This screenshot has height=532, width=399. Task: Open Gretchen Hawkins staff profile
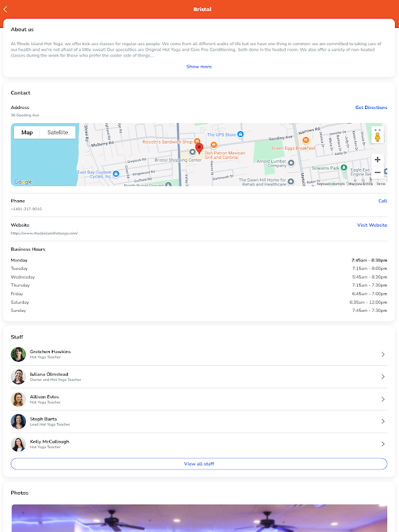pos(199,354)
